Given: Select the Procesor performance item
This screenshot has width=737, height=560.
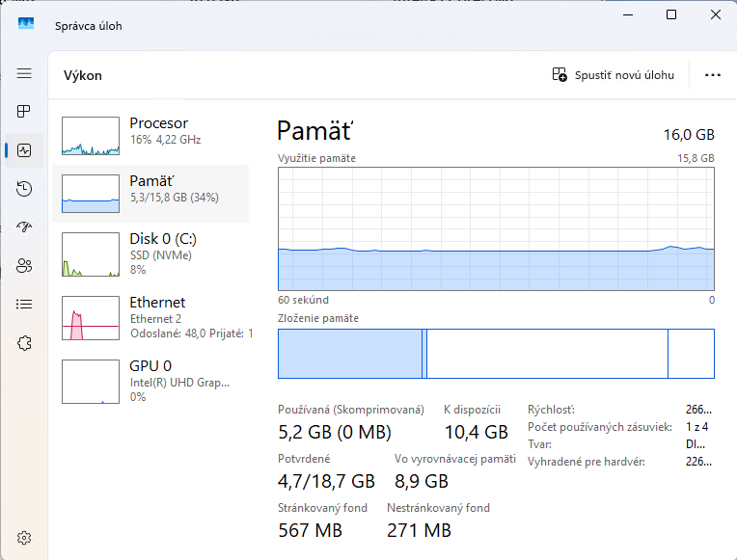Looking at the screenshot, I should coord(151,136).
